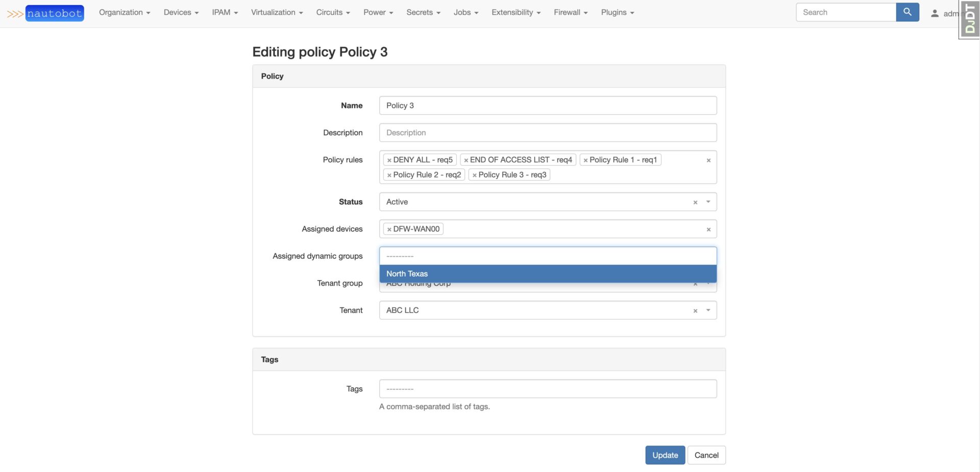This screenshot has height=472, width=980.
Task: Click the Active status value
Action: click(x=397, y=202)
